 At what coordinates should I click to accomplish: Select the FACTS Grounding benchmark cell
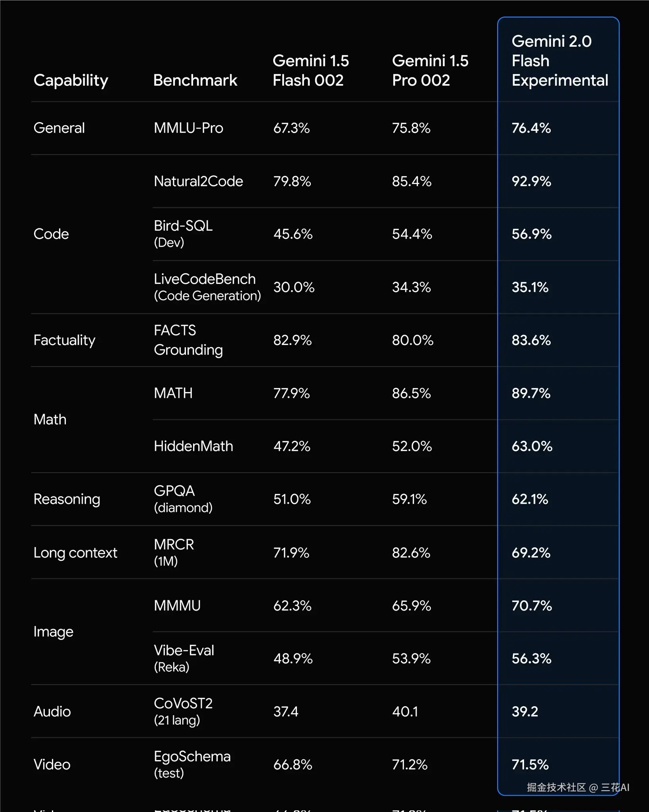pos(188,340)
